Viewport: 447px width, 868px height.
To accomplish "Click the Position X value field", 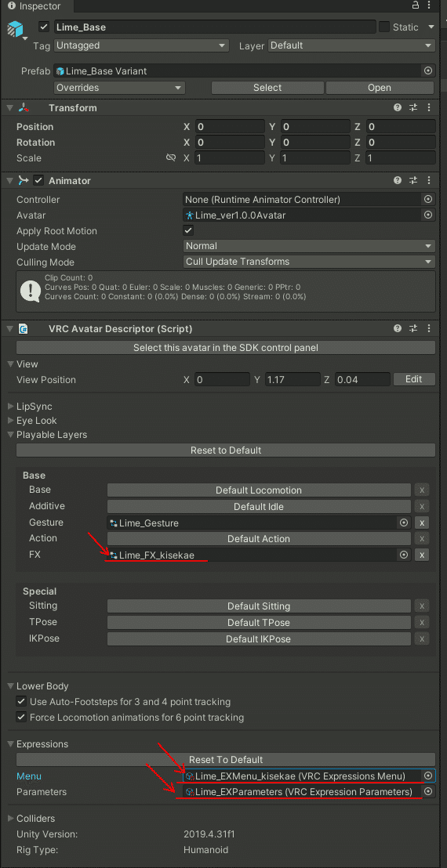I will coord(229,127).
